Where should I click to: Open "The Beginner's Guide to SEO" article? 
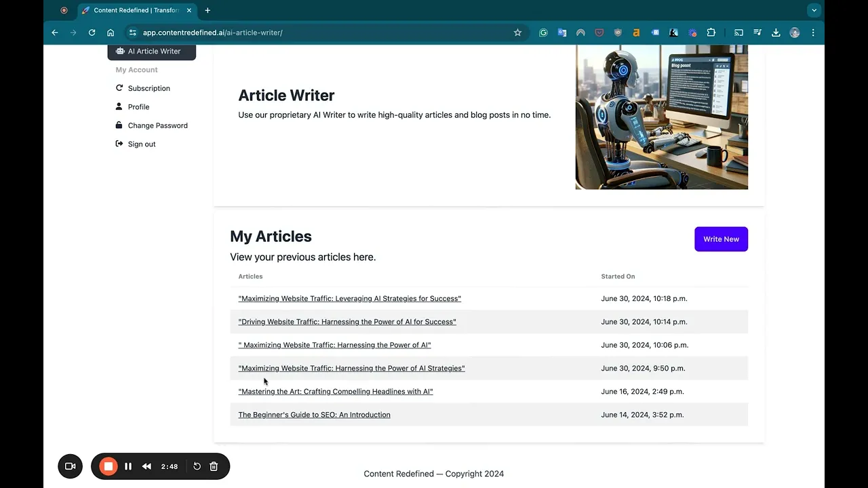point(314,415)
